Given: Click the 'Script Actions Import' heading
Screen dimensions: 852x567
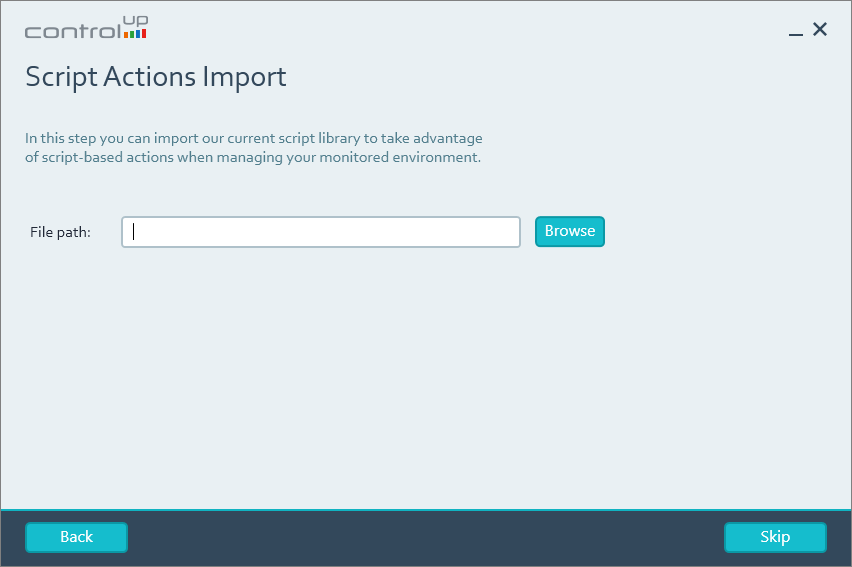Looking at the screenshot, I should click(x=156, y=77).
